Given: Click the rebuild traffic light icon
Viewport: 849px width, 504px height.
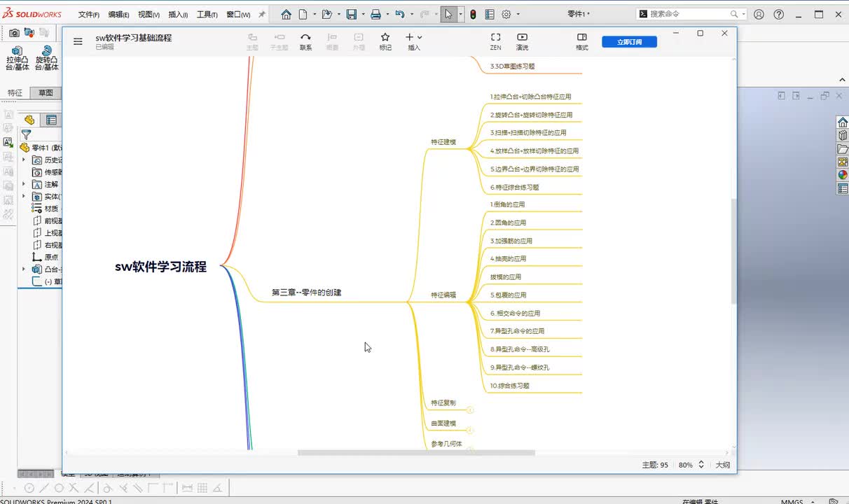Looking at the screenshot, I should pyautogui.click(x=473, y=14).
